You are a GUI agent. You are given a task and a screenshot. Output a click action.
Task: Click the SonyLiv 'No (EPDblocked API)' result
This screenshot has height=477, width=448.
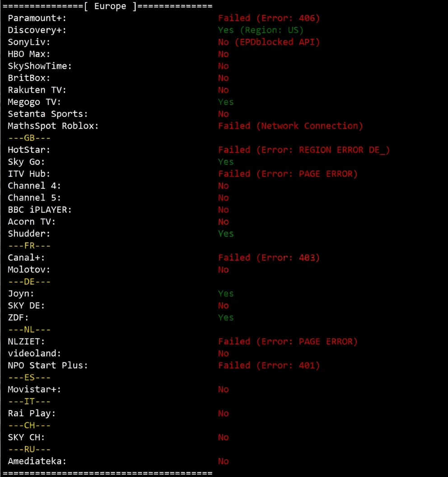269,42
